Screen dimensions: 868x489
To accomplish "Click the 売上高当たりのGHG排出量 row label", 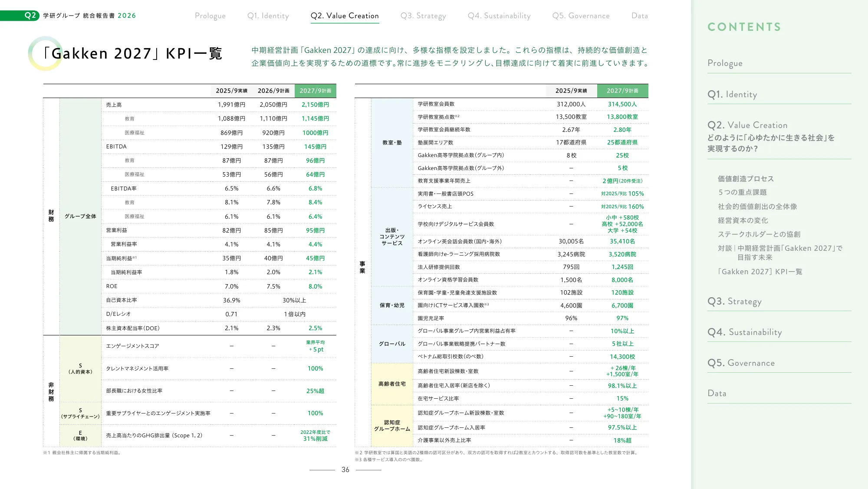I will click(x=154, y=436).
